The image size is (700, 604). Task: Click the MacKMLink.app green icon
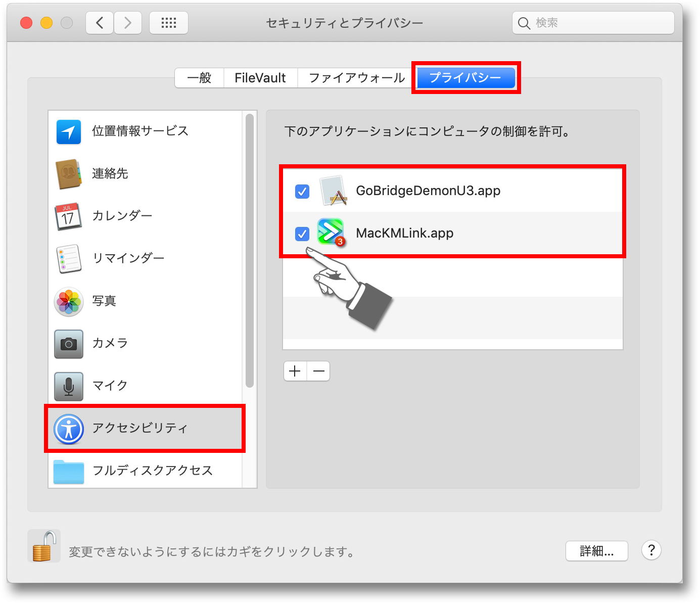point(331,232)
